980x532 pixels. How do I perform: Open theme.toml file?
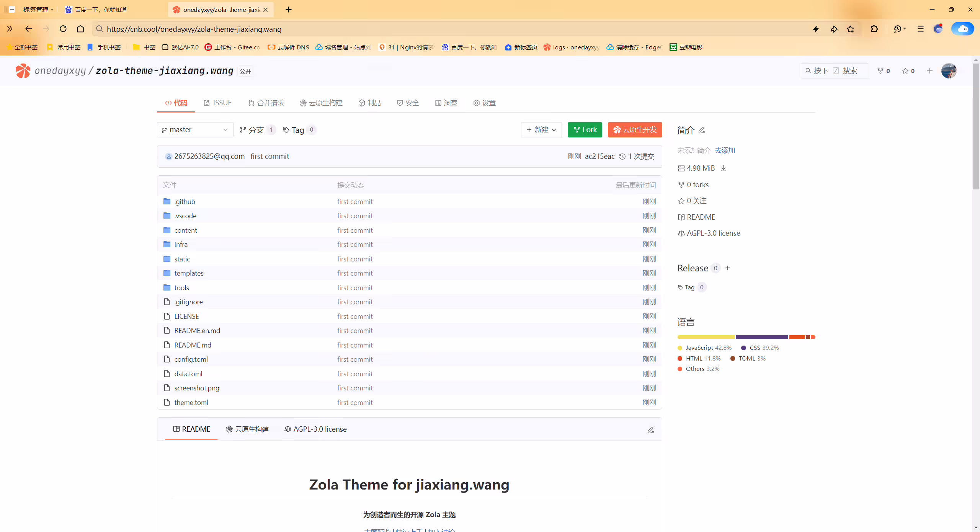[x=191, y=402]
